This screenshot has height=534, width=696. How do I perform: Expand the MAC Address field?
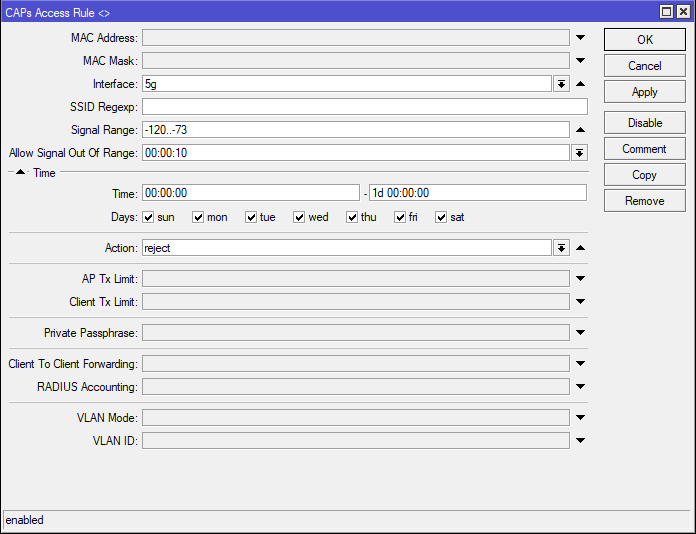(580, 38)
